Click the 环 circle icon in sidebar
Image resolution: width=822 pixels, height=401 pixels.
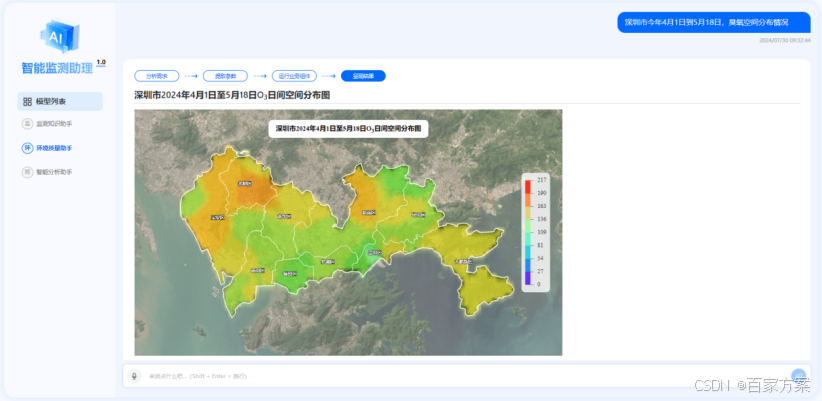pos(27,148)
